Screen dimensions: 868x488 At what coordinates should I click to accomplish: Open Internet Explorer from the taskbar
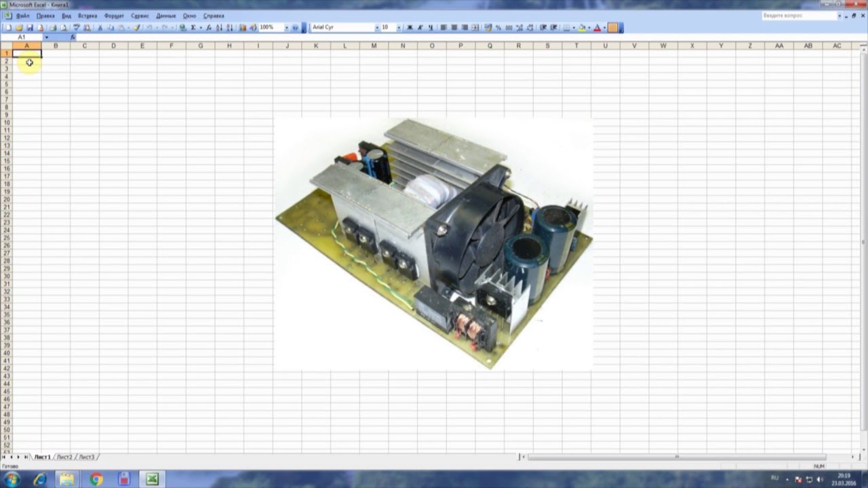tap(40, 479)
